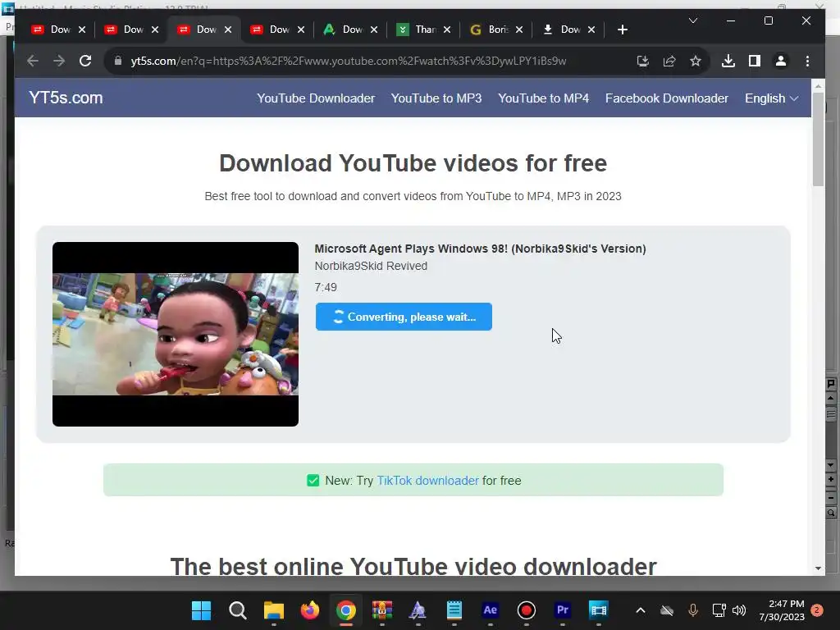Click the page vertical scrollbar thumb
The image size is (840, 630).
(818, 139)
